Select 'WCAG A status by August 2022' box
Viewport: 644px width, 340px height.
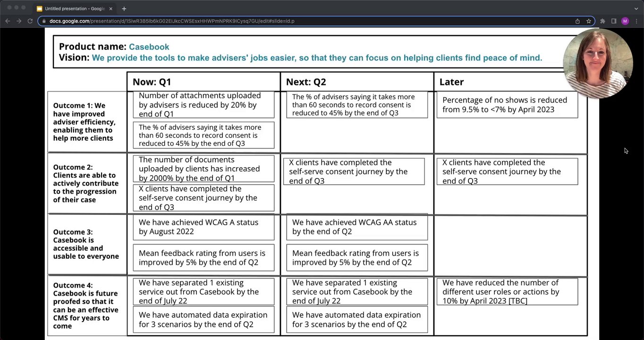(203, 227)
